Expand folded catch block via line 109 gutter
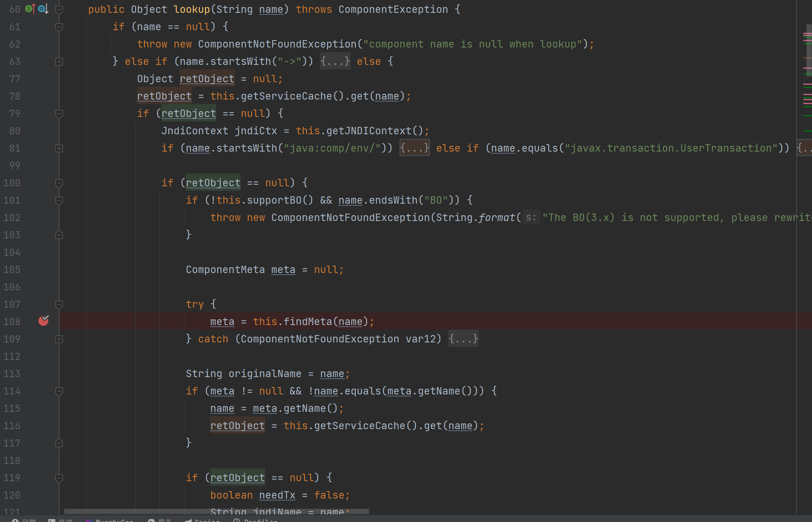The image size is (812, 522). 59,339
